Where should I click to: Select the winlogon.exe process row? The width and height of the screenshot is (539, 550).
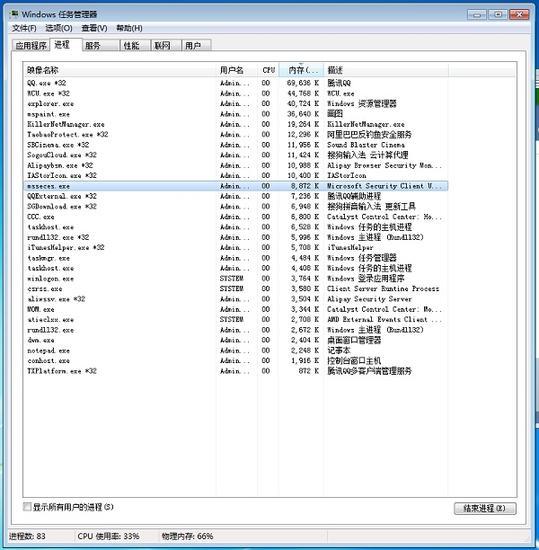(x=236, y=279)
